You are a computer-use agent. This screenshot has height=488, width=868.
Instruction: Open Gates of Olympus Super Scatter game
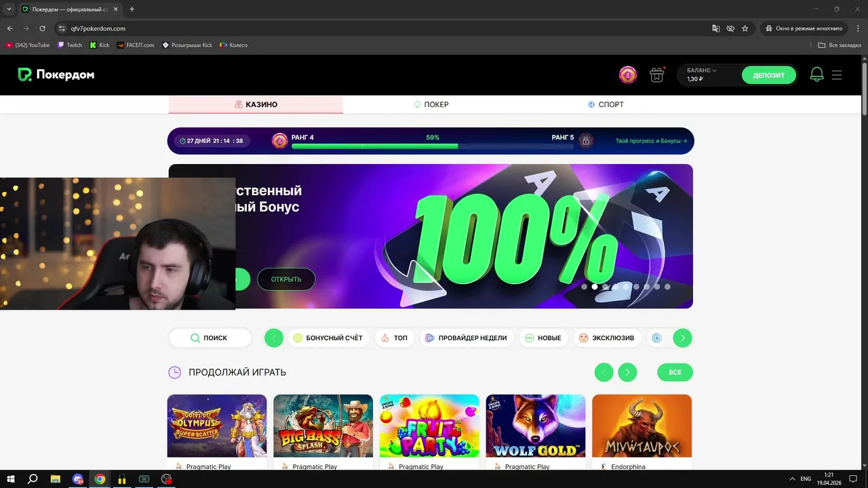217,426
